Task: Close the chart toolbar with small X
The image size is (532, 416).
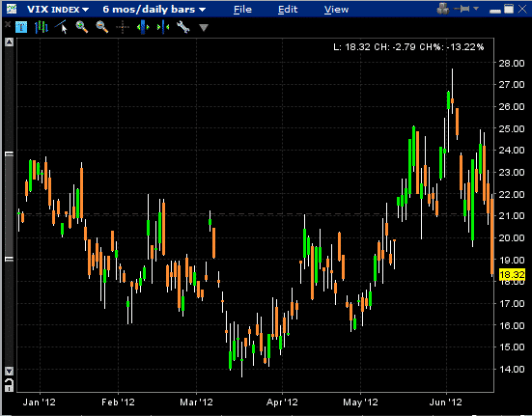Action: [x=8, y=24]
